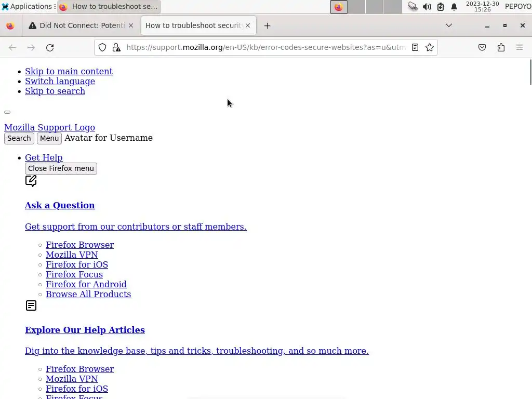Open the 'Firefox for Android' link
The width and height of the screenshot is (532, 399).
86,284
